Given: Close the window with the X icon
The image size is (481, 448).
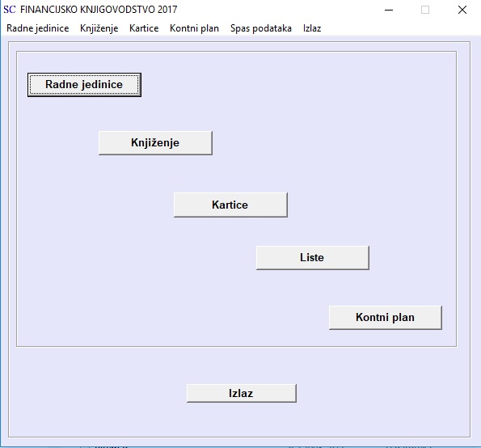Looking at the screenshot, I should coord(462,10).
